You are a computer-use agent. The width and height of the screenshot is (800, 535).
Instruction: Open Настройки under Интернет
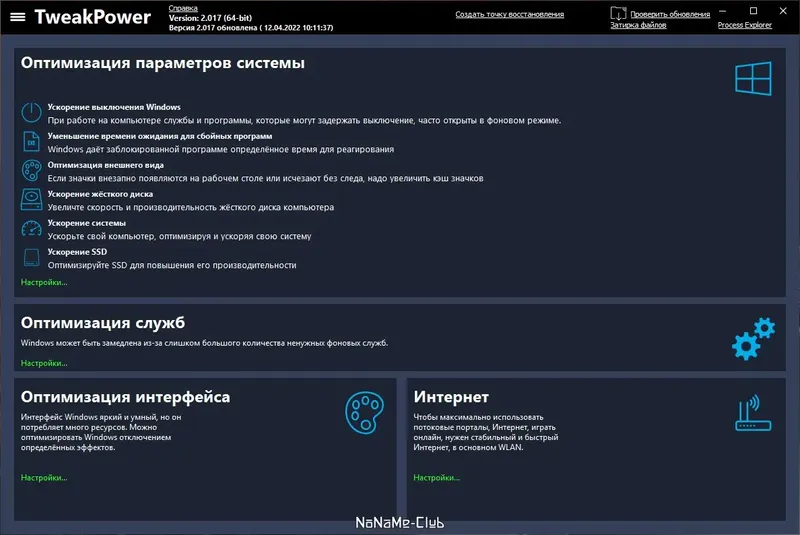(437, 478)
